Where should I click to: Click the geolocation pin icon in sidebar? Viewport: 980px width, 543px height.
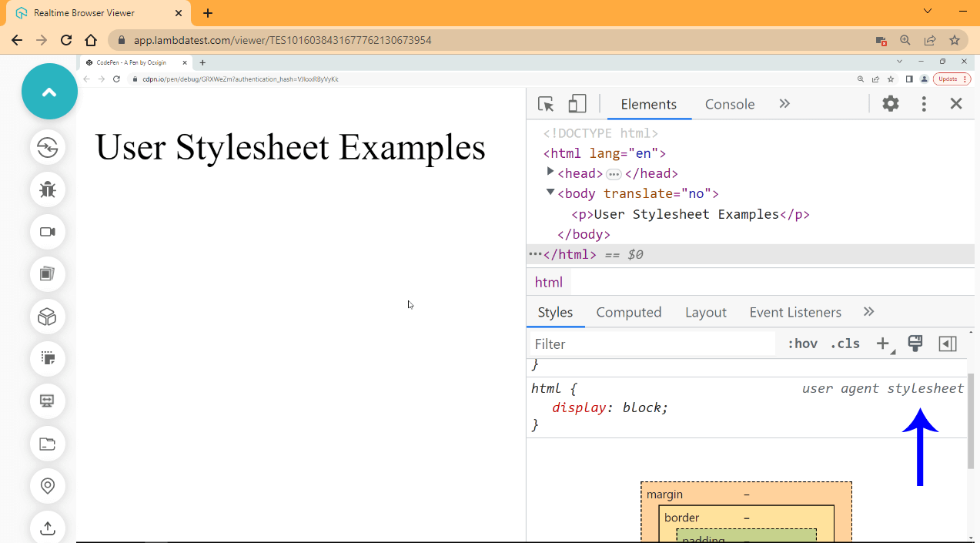coord(48,486)
